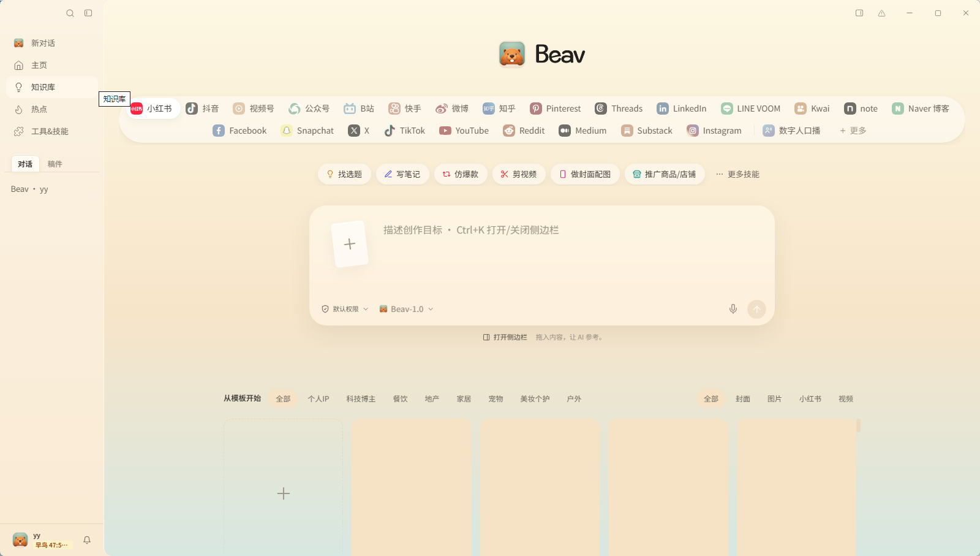Select the 餐饮 category filter
This screenshot has width=980, height=556.
pos(400,399)
